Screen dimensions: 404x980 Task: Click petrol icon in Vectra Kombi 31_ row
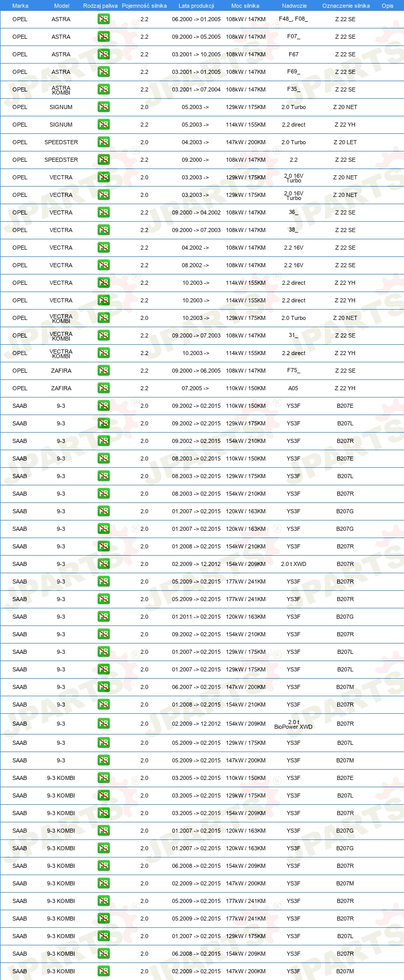[103, 335]
